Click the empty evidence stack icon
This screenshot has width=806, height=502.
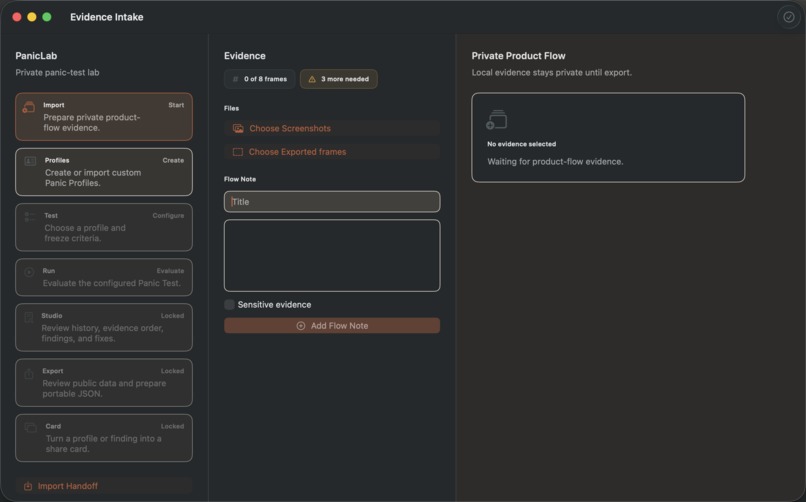click(497, 120)
